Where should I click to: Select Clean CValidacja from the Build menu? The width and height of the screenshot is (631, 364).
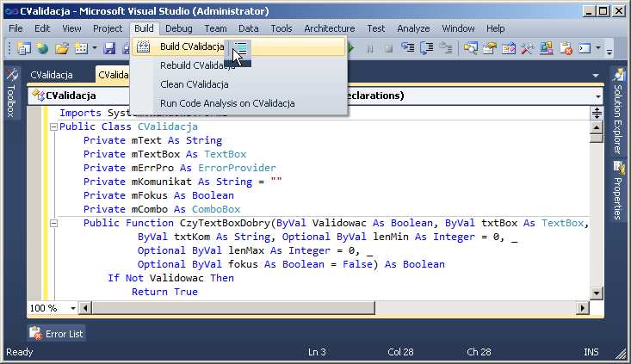[239, 84]
